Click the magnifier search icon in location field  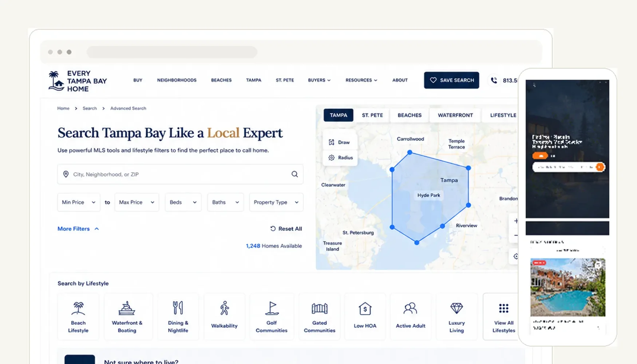[294, 174]
